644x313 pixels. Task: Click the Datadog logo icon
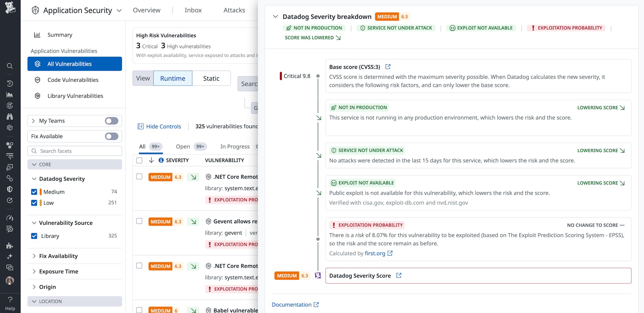coord(10,8)
